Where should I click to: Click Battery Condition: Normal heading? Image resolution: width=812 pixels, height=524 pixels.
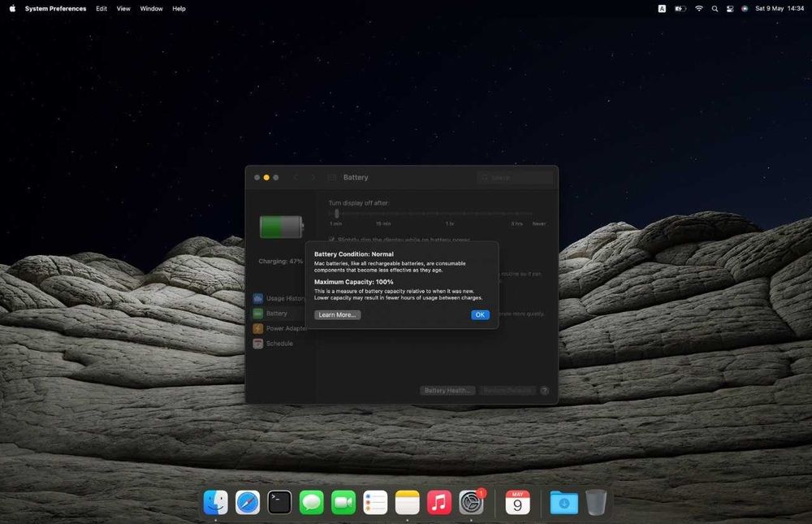pyautogui.click(x=354, y=254)
